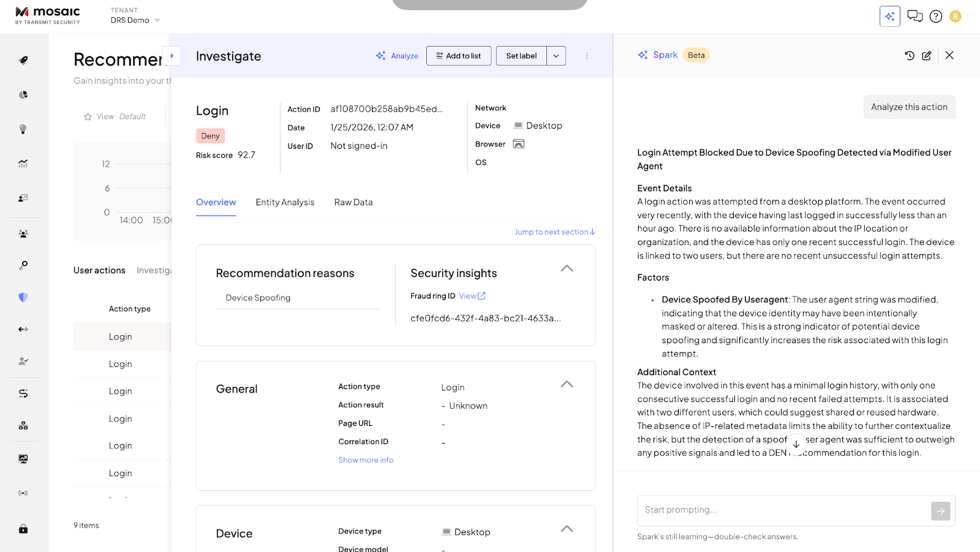This screenshot has width=980, height=552.
Task: Collapse the Recommendation reasons section
Action: pos(567,268)
